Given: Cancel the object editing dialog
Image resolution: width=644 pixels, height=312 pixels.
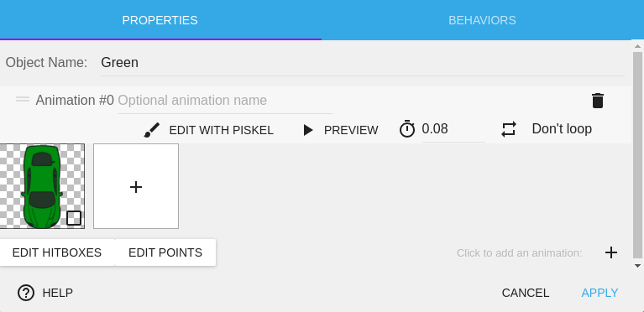Looking at the screenshot, I should pyautogui.click(x=526, y=293).
